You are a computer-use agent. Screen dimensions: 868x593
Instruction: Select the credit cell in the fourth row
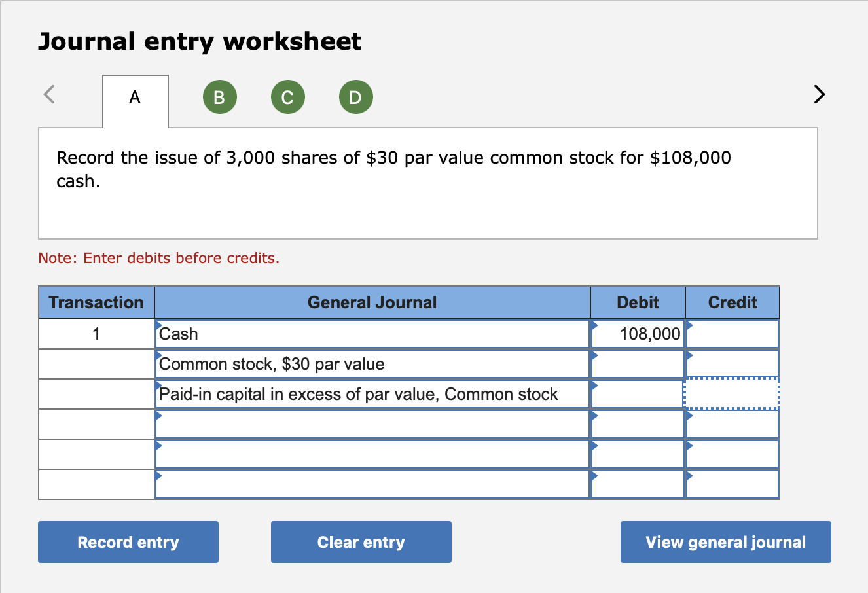click(x=732, y=424)
